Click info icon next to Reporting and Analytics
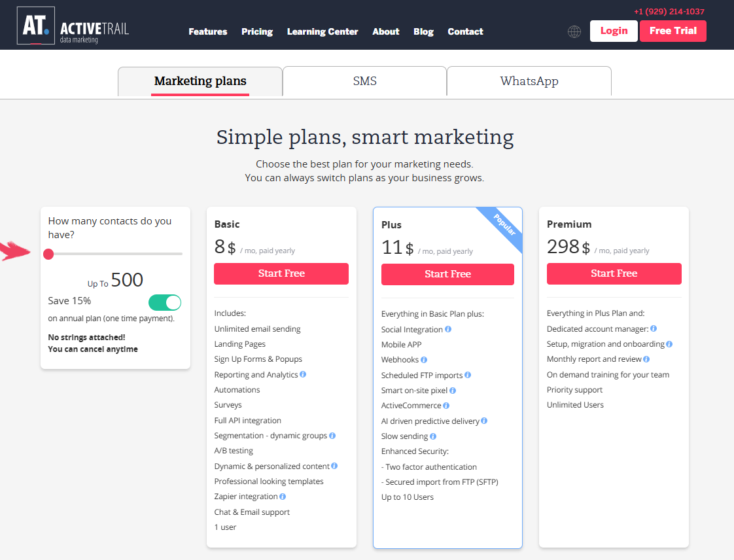This screenshot has height=560, width=734. [303, 374]
